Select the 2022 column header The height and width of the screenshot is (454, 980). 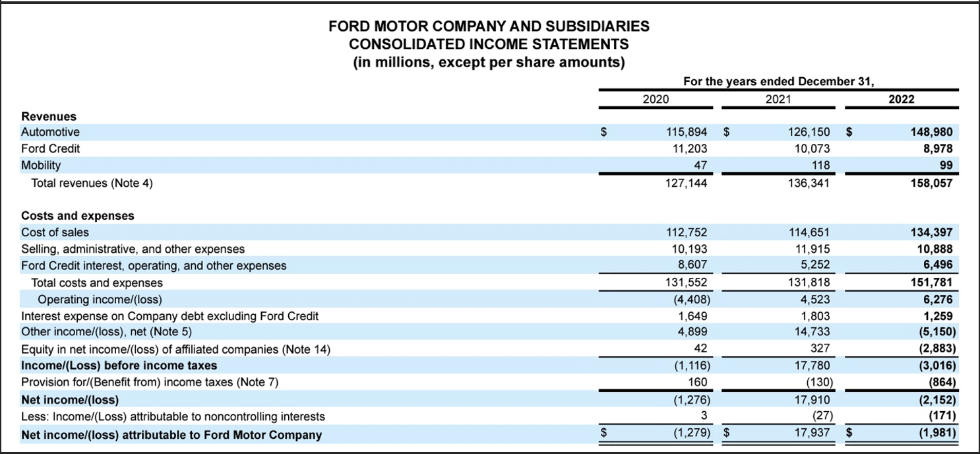pos(902,99)
